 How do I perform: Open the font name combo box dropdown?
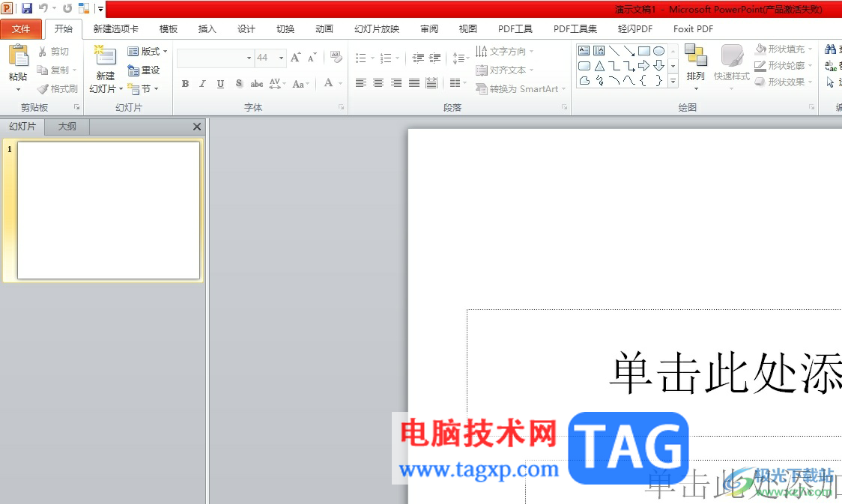click(249, 58)
